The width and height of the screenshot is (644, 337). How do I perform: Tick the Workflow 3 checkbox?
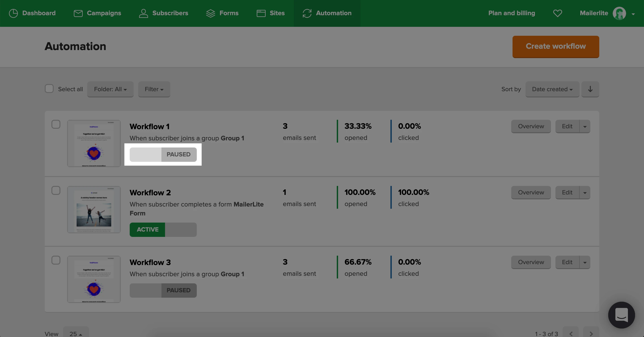[x=56, y=260]
